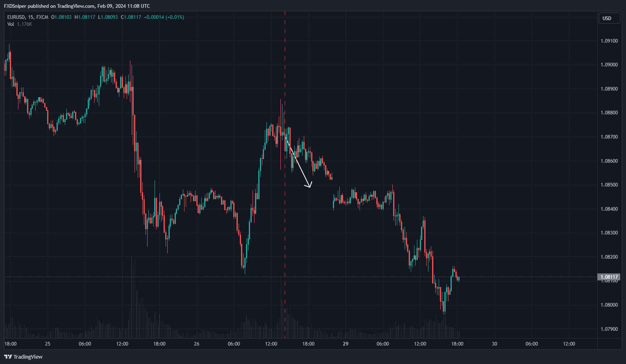Click the 29 date label on time axis
Image resolution: width=626 pixels, height=364 pixels.
(346, 344)
